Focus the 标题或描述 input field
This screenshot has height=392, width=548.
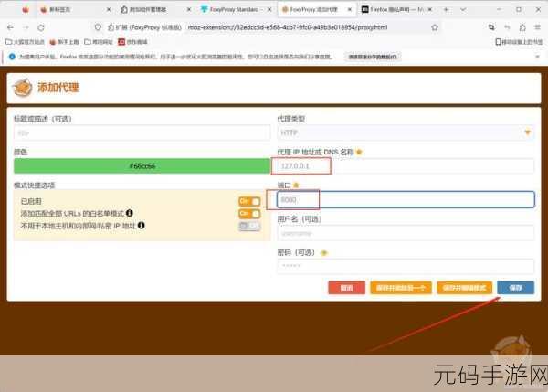(x=142, y=132)
